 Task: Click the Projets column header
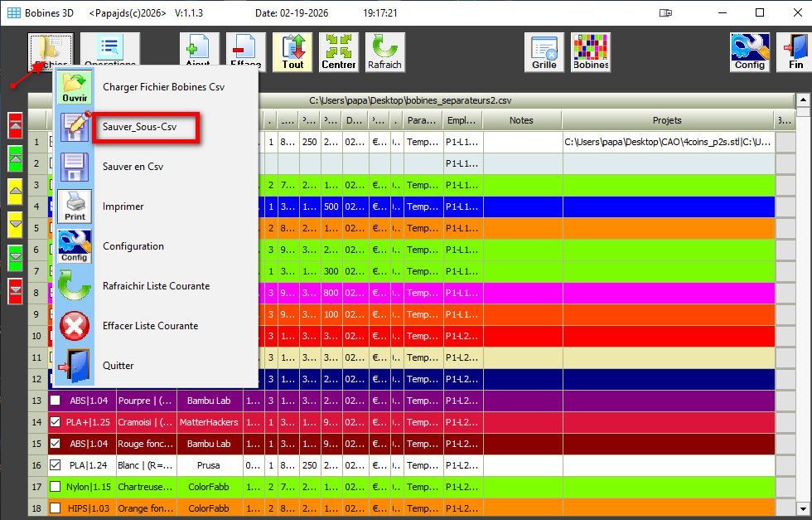(x=668, y=120)
